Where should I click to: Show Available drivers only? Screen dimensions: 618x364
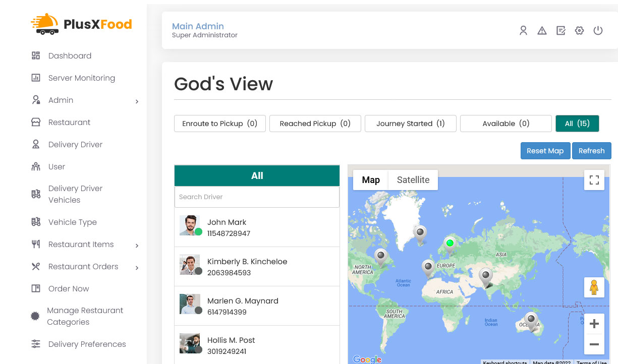click(505, 124)
